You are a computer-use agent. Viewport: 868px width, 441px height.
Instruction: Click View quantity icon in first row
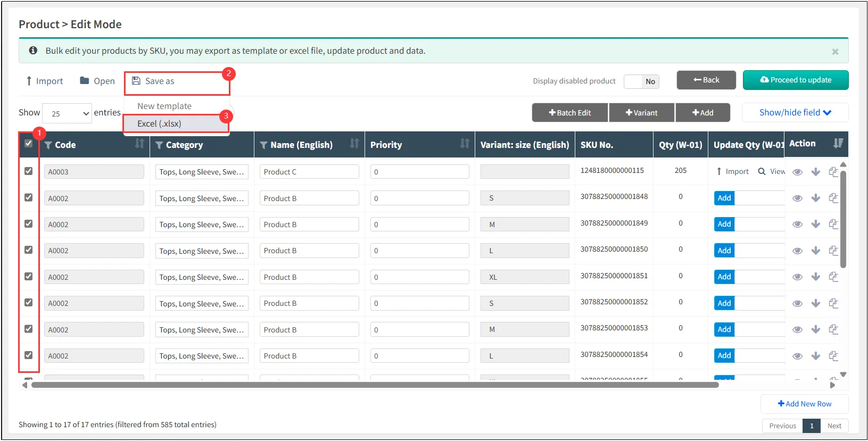pyautogui.click(x=771, y=171)
